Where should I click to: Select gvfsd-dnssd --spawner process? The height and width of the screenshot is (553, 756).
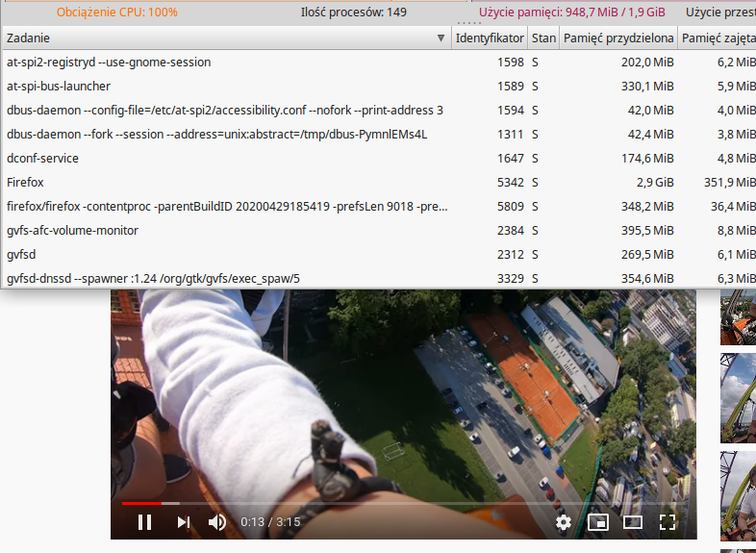380,278
